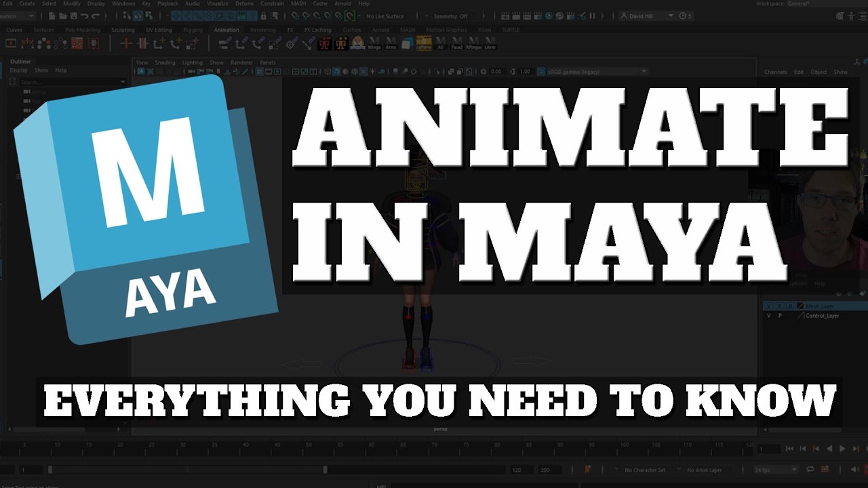Open the Deform menu
Image resolution: width=868 pixels, height=488 pixels.
(x=245, y=3)
